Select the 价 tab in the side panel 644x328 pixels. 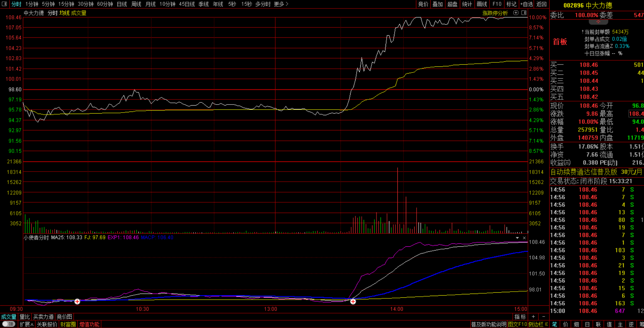click(566, 324)
